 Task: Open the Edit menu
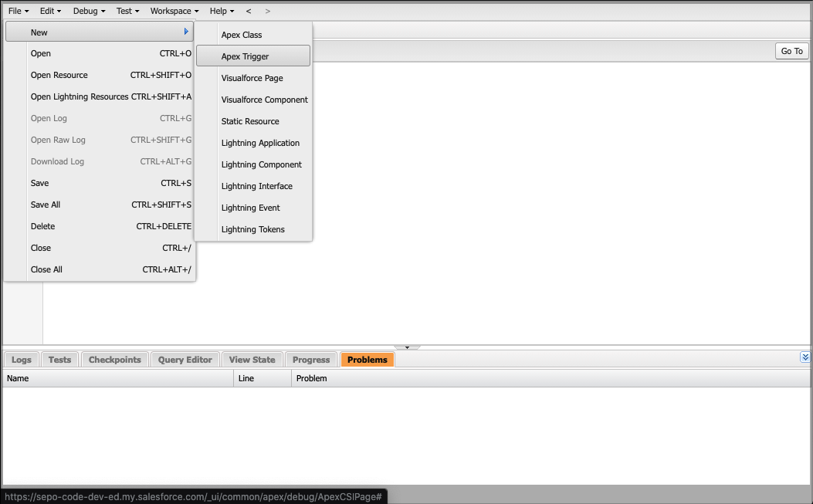click(x=50, y=11)
